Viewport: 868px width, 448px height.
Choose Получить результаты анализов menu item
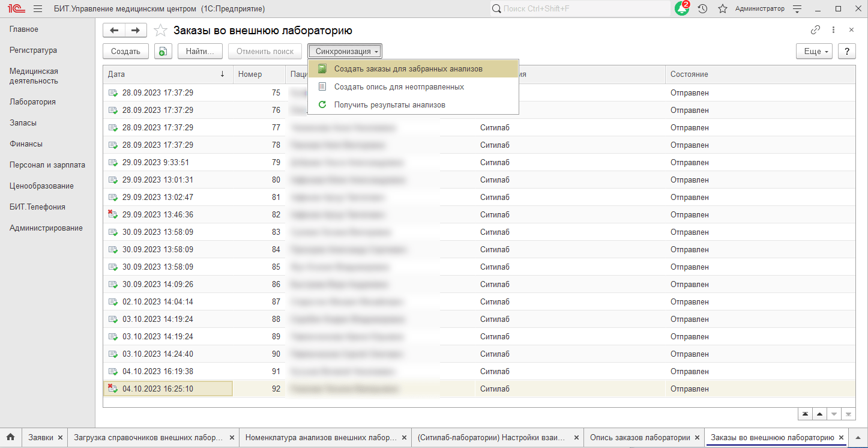(390, 104)
